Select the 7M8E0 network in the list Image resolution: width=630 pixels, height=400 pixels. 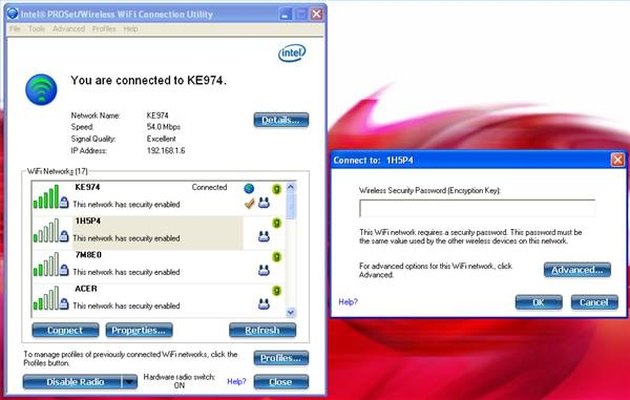(158, 266)
